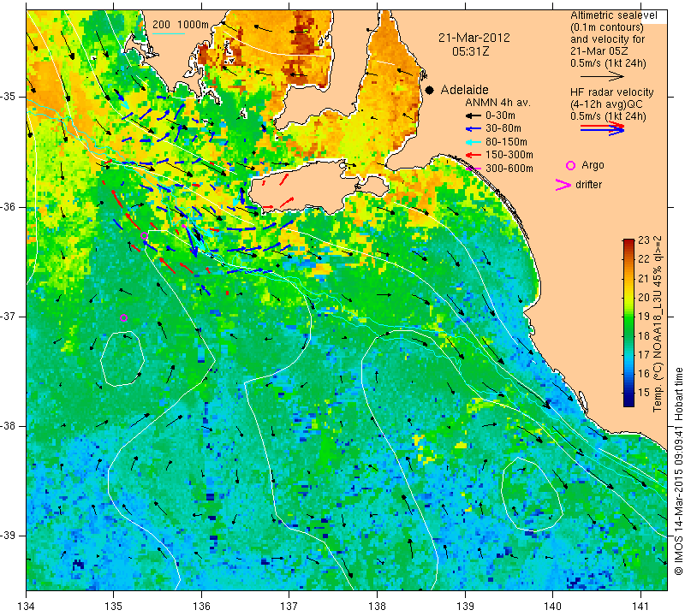Click the magenta 300-600m legend arrow

(474, 169)
